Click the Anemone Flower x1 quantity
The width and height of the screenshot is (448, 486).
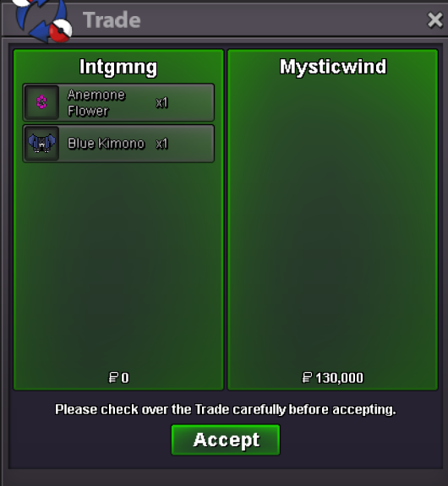[x=161, y=102]
